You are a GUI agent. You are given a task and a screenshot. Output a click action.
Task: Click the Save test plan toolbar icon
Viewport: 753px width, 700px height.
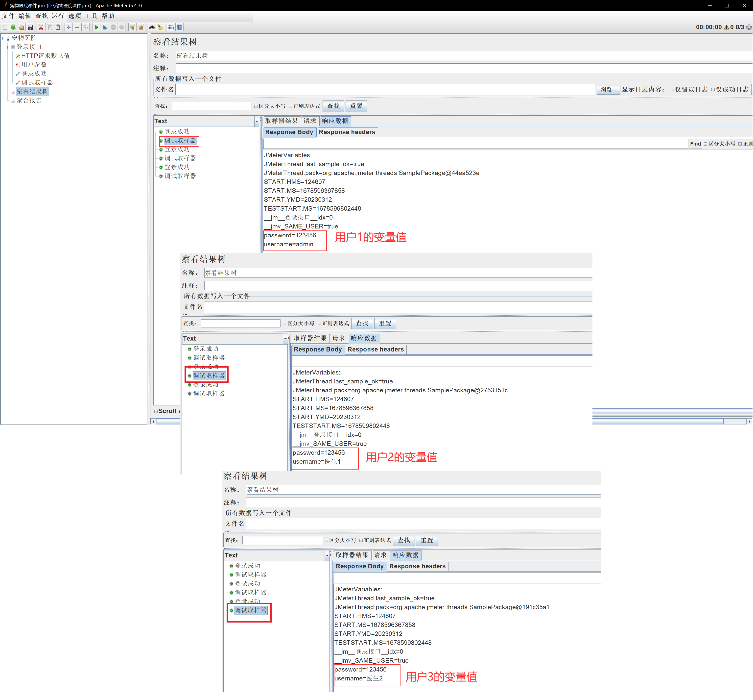pyautogui.click(x=30, y=27)
